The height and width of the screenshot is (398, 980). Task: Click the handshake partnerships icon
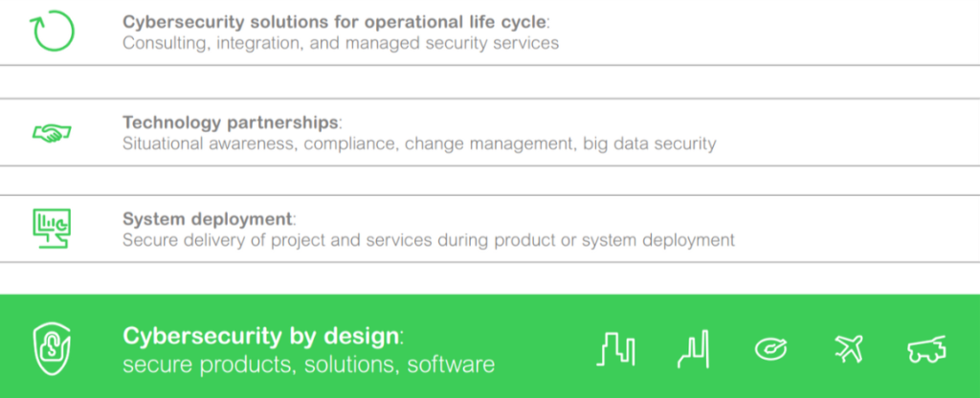(52, 132)
